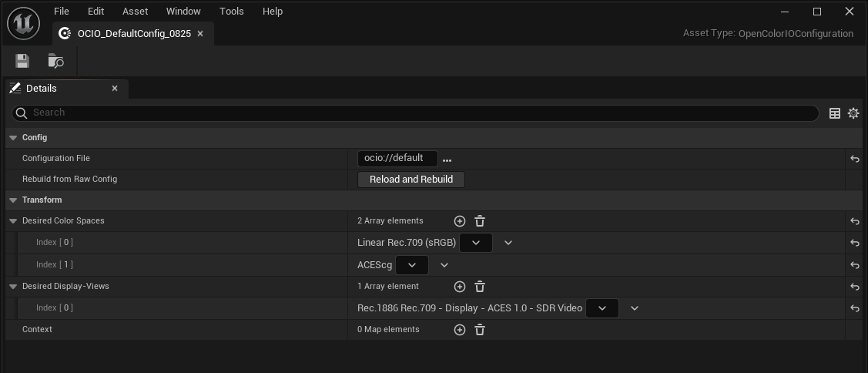Viewport: 868px width, 373px height.
Task: Collapse the Config section
Action: click(x=13, y=138)
